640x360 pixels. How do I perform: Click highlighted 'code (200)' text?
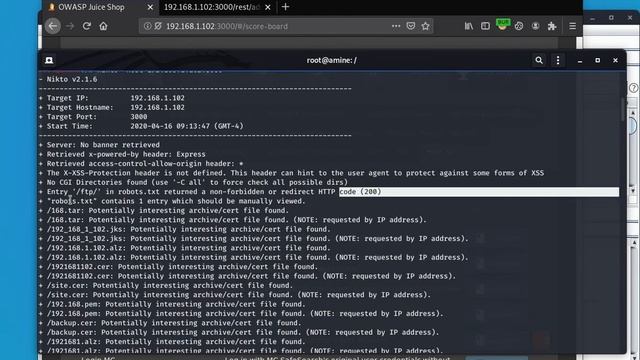pyautogui.click(x=360, y=192)
